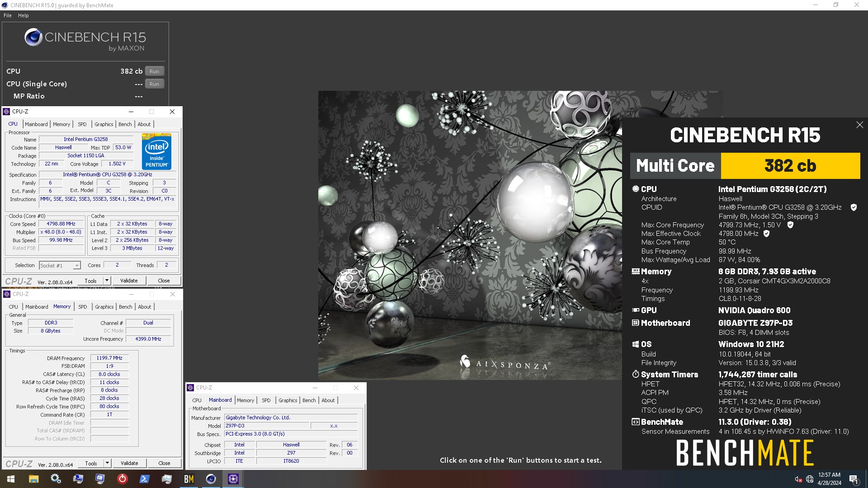Click the Uncore Frequency value 4399.0 MHz
The width and height of the screenshot is (868, 488).
(148, 339)
